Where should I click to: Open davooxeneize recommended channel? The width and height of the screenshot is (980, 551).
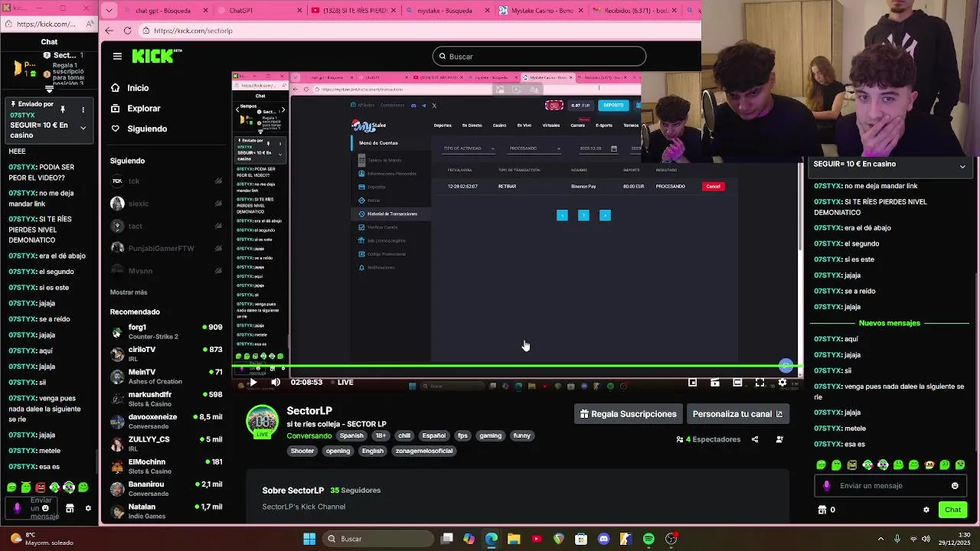pyautogui.click(x=165, y=421)
